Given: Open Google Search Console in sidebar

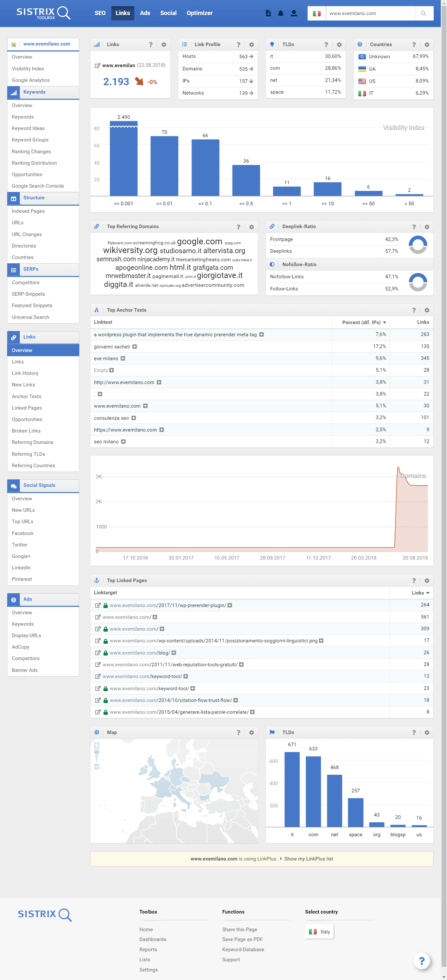Looking at the screenshot, I should (x=38, y=186).
